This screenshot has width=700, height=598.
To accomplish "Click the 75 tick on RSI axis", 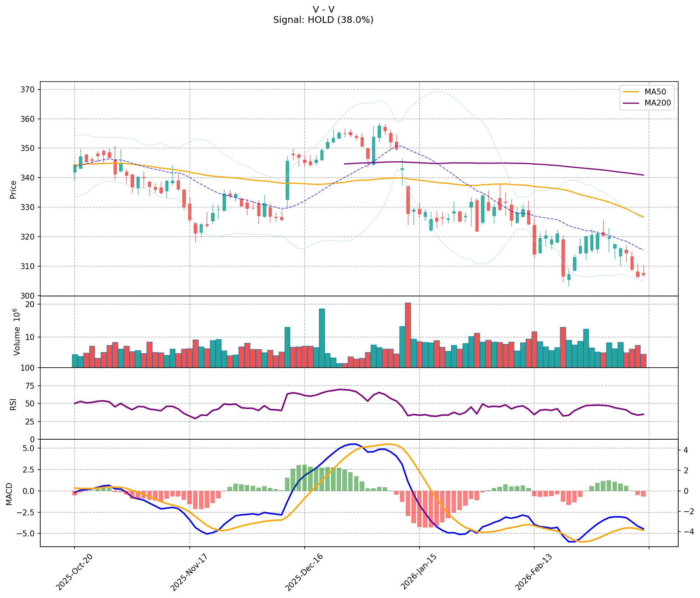I will pos(30,386).
